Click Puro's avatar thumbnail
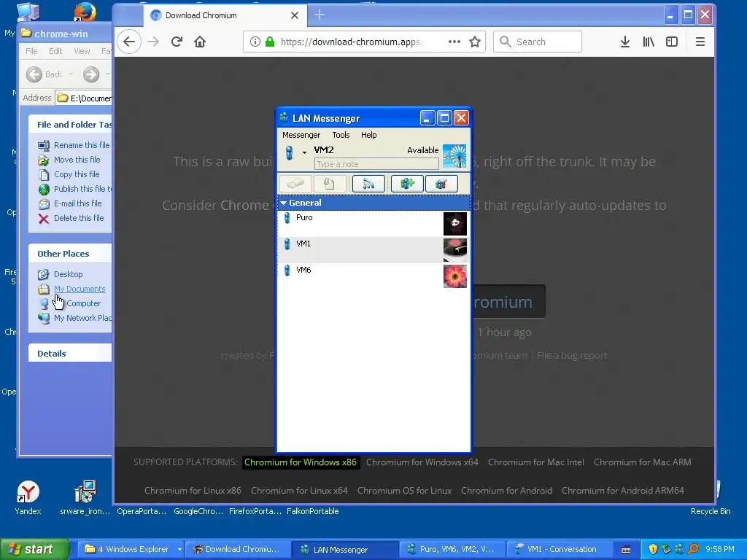 [x=455, y=224]
